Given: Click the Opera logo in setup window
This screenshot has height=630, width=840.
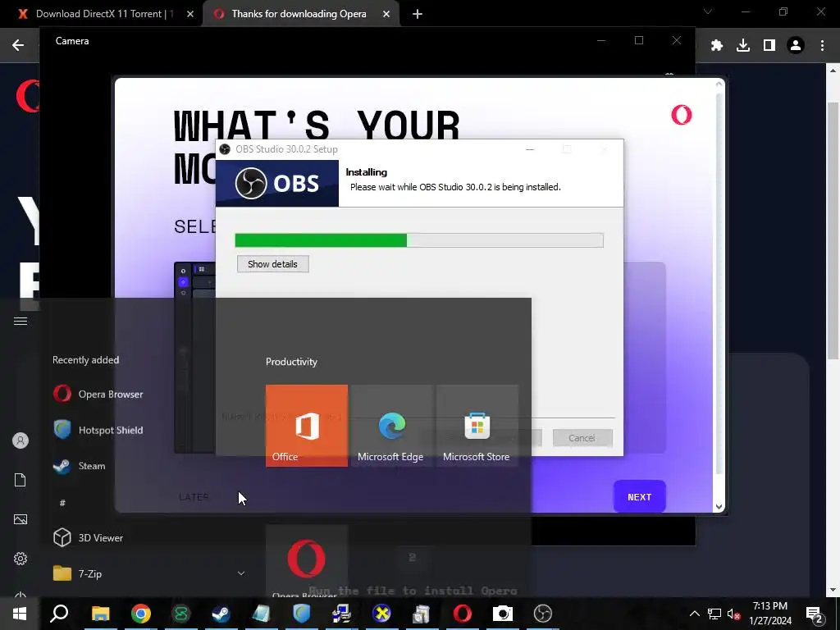Looking at the screenshot, I should 682,115.
